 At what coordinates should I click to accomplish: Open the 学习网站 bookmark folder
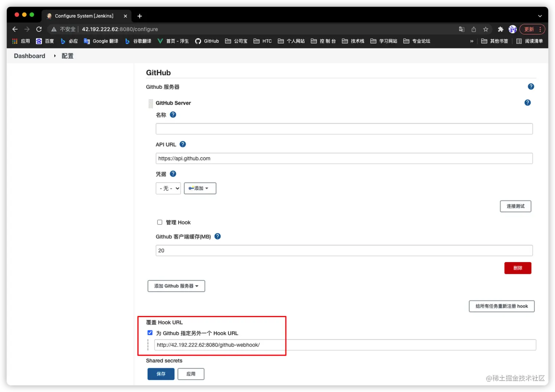pos(384,41)
